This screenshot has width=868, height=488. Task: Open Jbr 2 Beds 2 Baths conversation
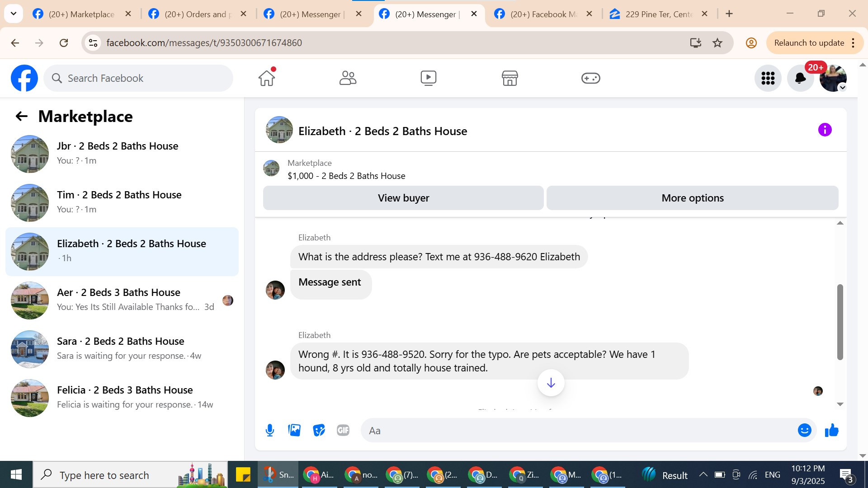pos(122,154)
